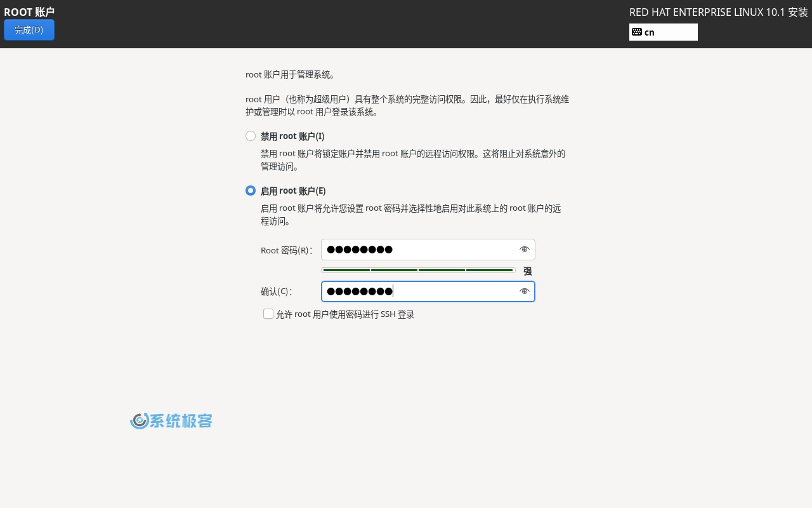The height and width of the screenshot is (508, 812).
Task: Open the cn keyboard layout indicator
Action: [664, 32]
